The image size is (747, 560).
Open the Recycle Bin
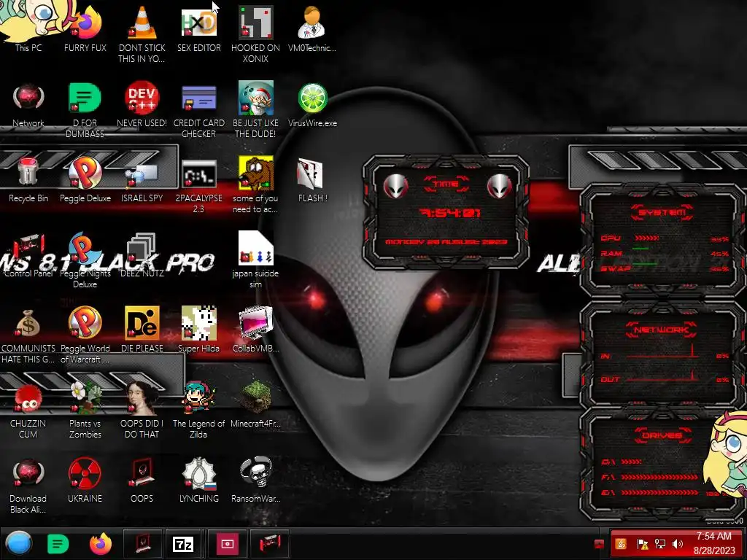point(28,180)
